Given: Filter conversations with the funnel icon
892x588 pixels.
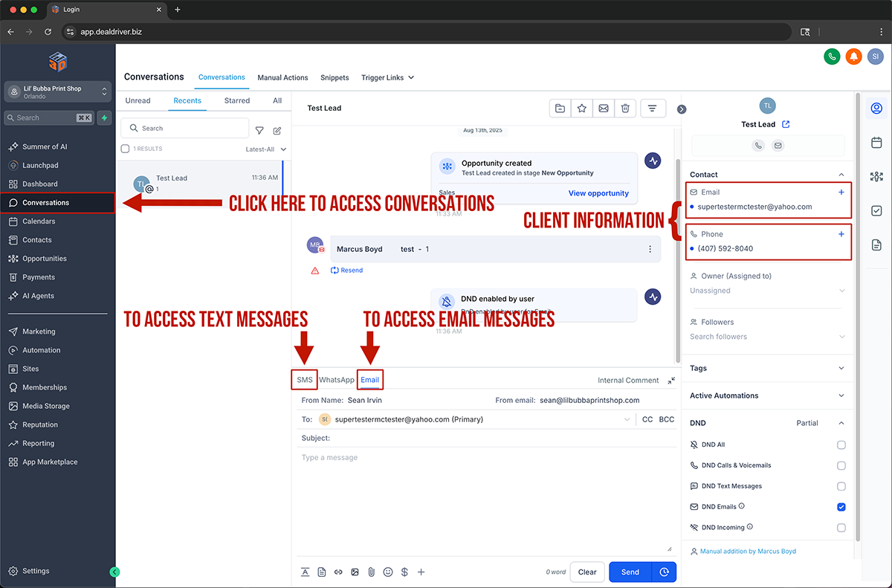Looking at the screenshot, I should [259, 130].
